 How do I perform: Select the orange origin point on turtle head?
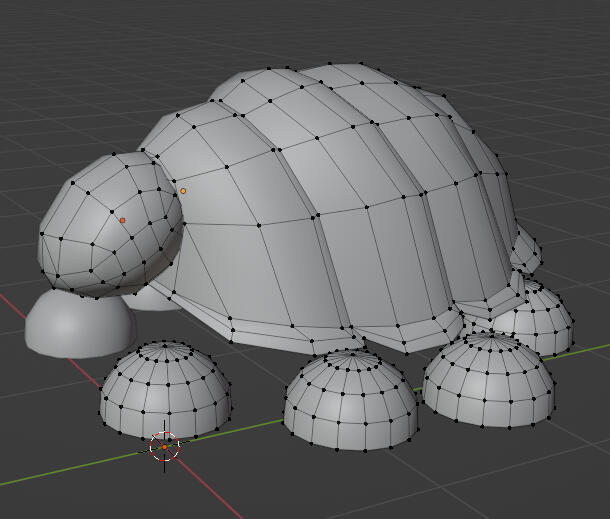(123, 220)
